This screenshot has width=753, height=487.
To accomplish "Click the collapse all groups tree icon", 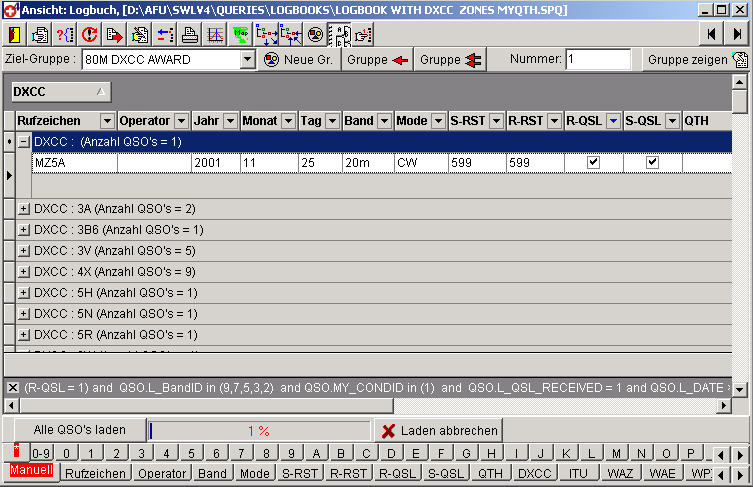I will coord(291,35).
